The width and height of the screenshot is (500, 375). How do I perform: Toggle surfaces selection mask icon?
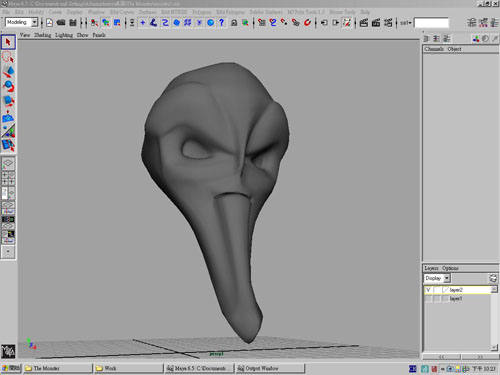click(176, 23)
